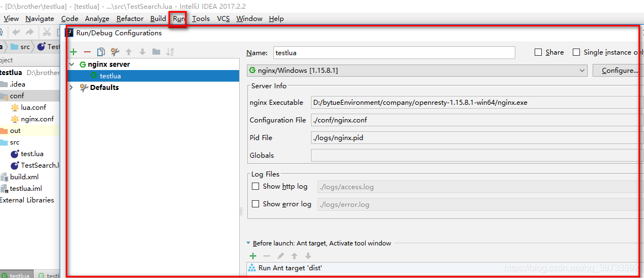Click the IntelliJ icon in the dialog title bar

[70, 33]
